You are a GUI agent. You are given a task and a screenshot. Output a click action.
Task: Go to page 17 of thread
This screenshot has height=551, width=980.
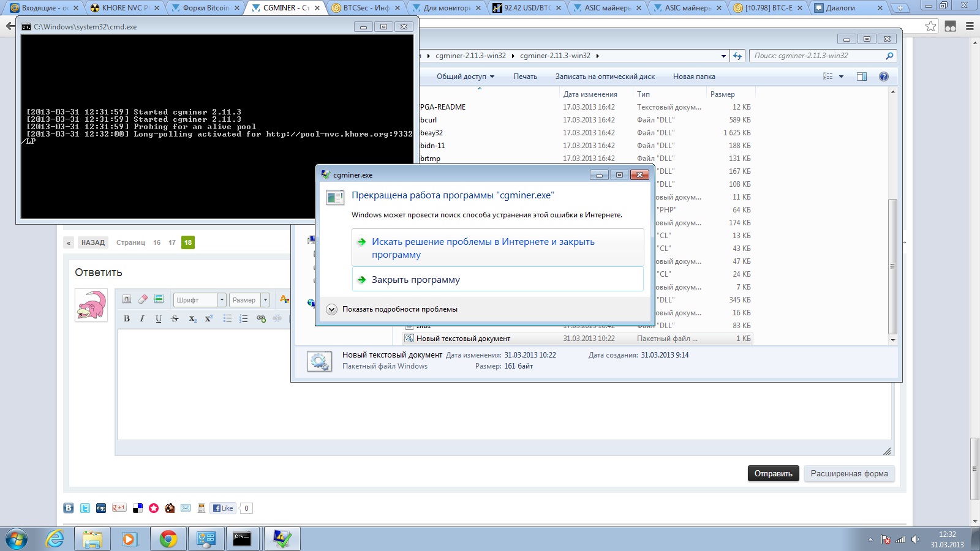click(172, 242)
